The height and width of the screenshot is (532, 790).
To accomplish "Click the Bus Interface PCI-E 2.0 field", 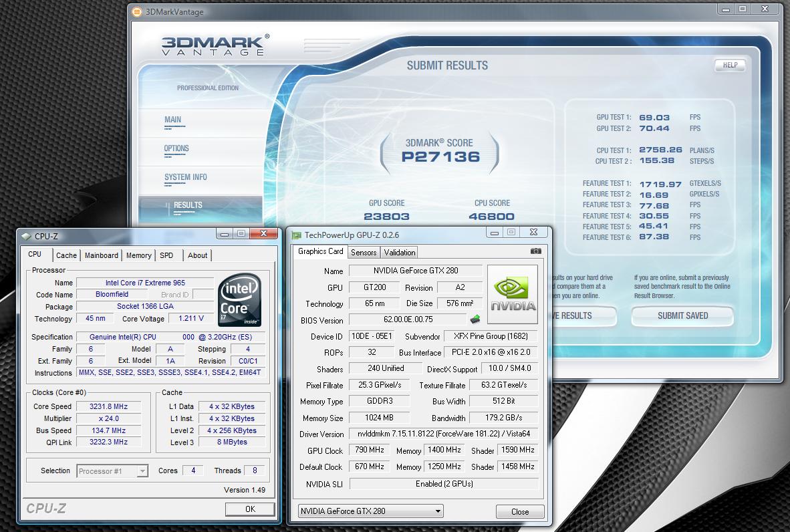I will [491, 352].
